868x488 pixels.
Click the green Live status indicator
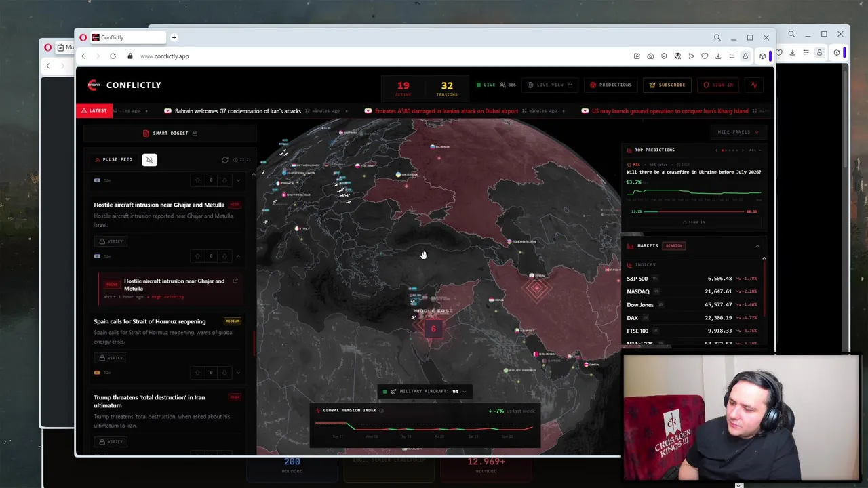pyautogui.click(x=486, y=85)
